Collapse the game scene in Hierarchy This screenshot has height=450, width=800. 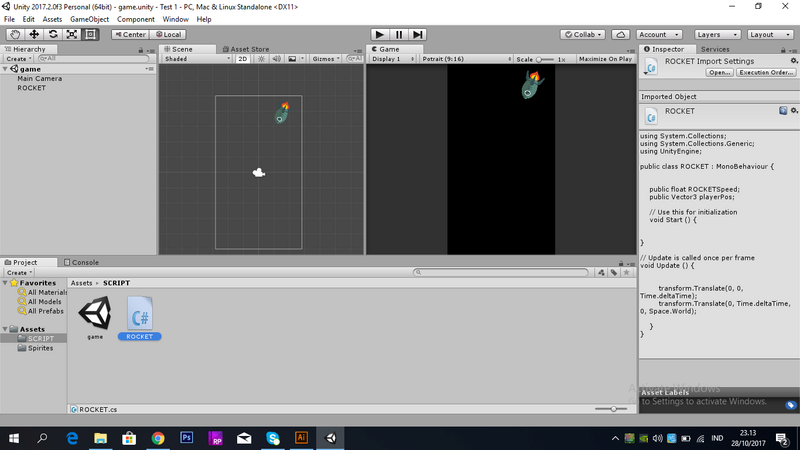(6, 69)
